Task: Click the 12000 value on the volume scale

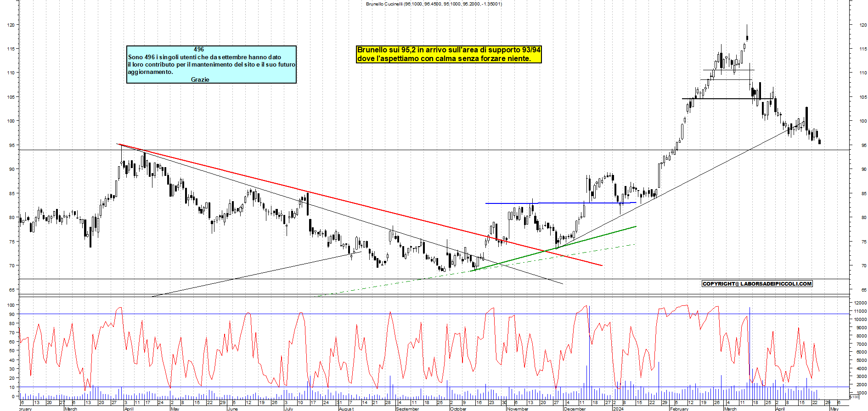Action: tap(860, 303)
